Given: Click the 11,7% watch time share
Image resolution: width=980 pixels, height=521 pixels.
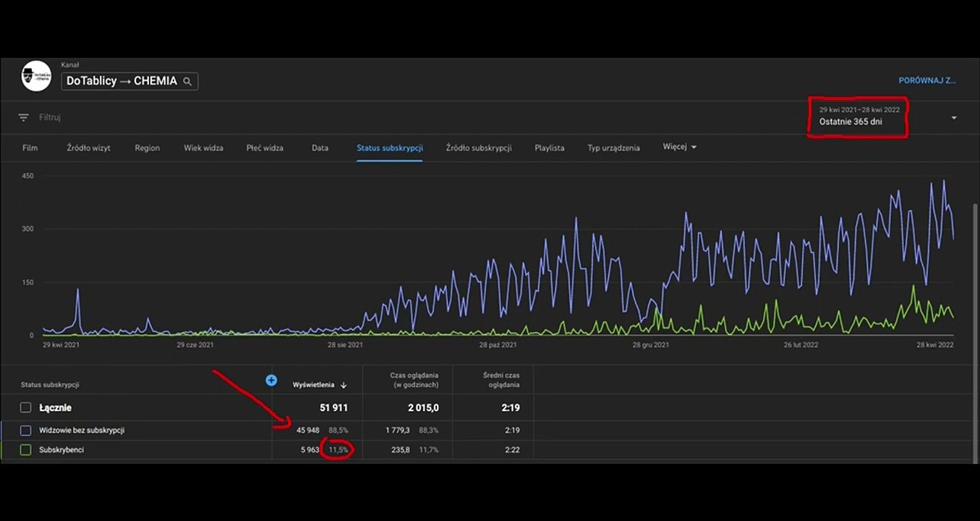Looking at the screenshot, I should tap(429, 450).
